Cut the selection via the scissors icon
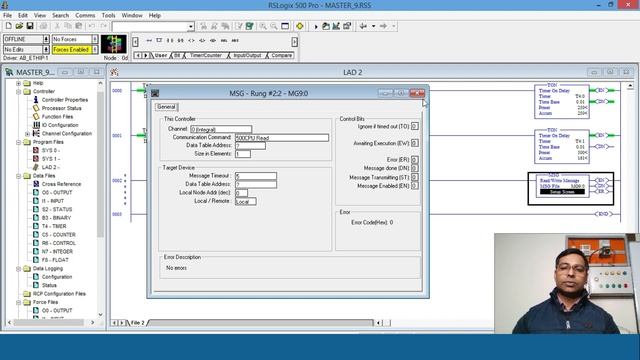 pos(57,26)
